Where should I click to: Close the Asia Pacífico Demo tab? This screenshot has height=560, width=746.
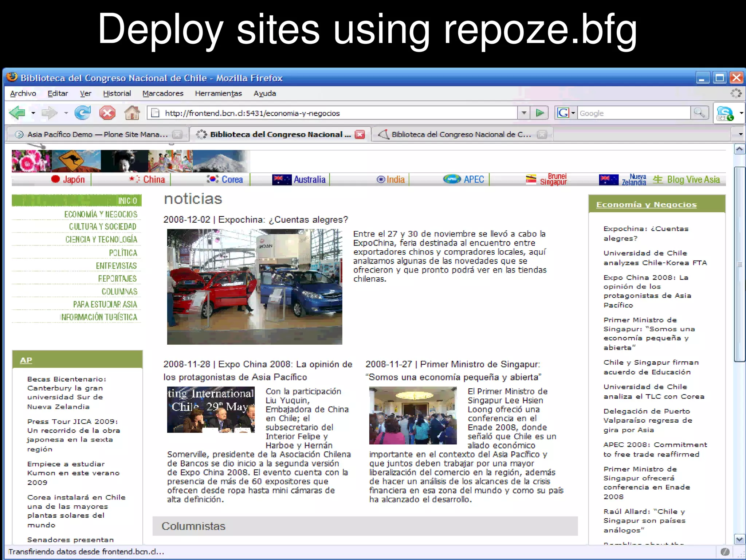pos(177,134)
